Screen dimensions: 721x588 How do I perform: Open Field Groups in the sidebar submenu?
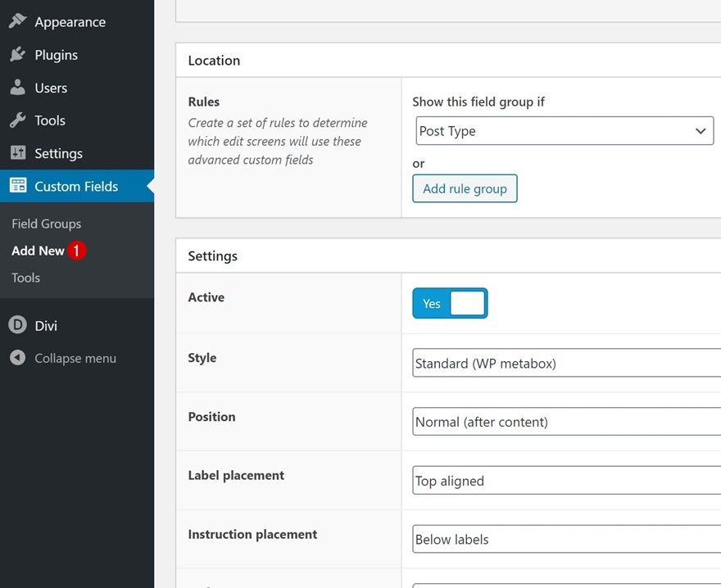coord(46,224)
